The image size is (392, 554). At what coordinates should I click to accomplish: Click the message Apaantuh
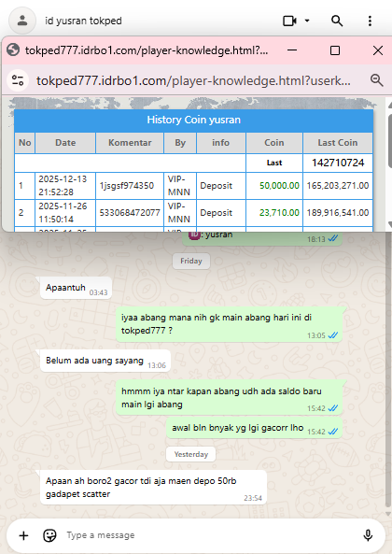point(76,288)
